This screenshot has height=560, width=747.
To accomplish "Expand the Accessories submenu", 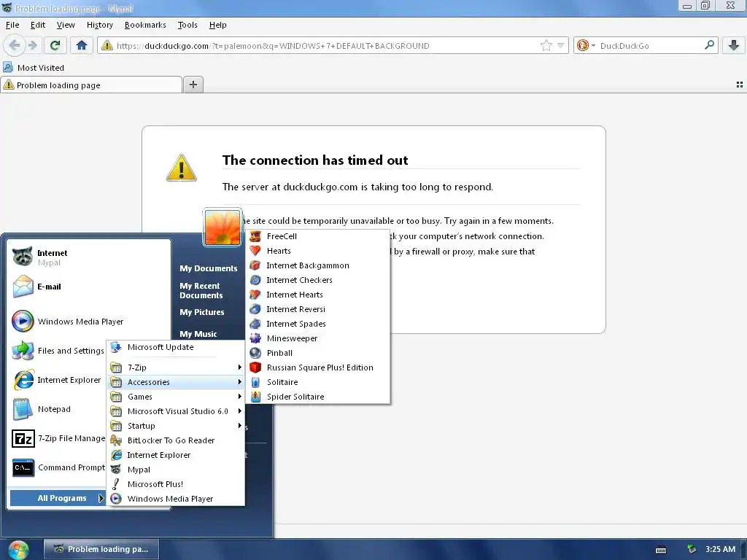I will [176, 382].
